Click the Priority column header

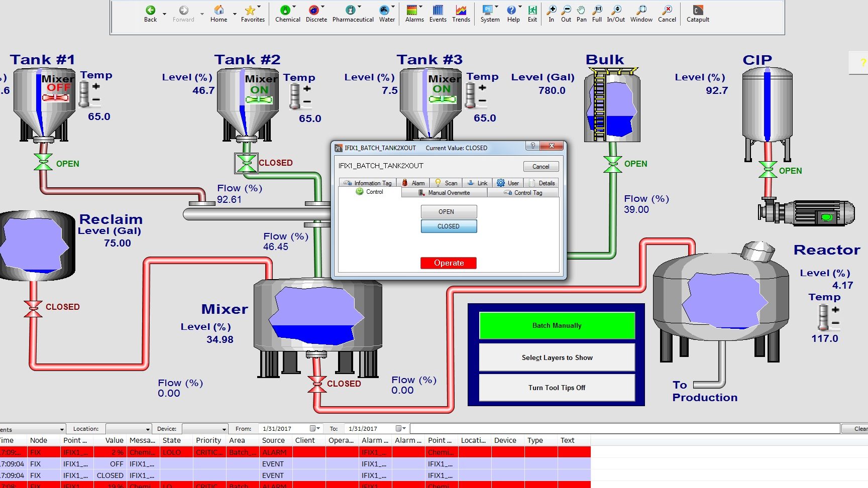[x=208, y=440]
